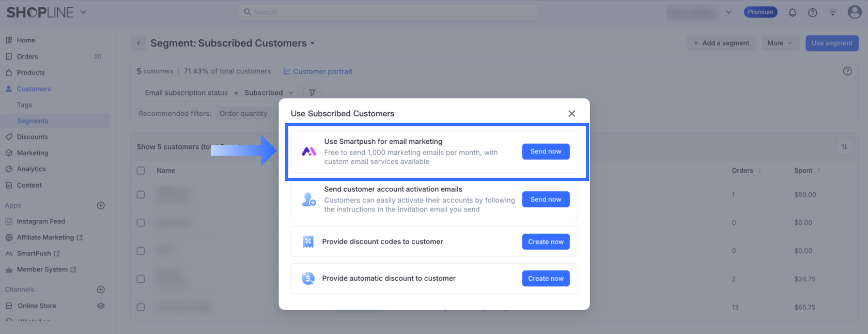The width and height of the screenshot is (868, 334).
Task: Open Discounts in the sidebar
Action: [x=32, y=137]
